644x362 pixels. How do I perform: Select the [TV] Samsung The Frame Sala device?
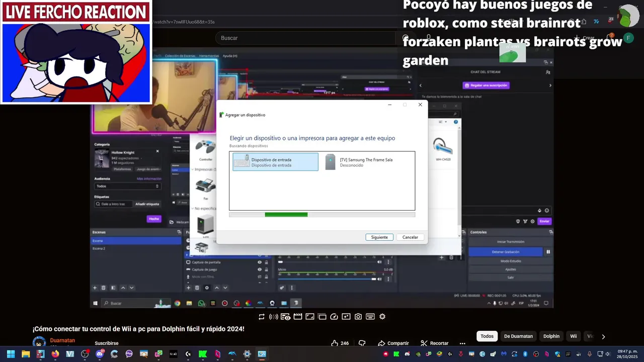(365, 162)
